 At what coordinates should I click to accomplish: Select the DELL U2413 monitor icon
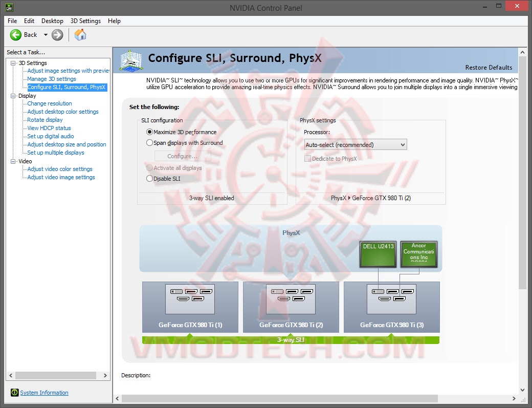378,254
